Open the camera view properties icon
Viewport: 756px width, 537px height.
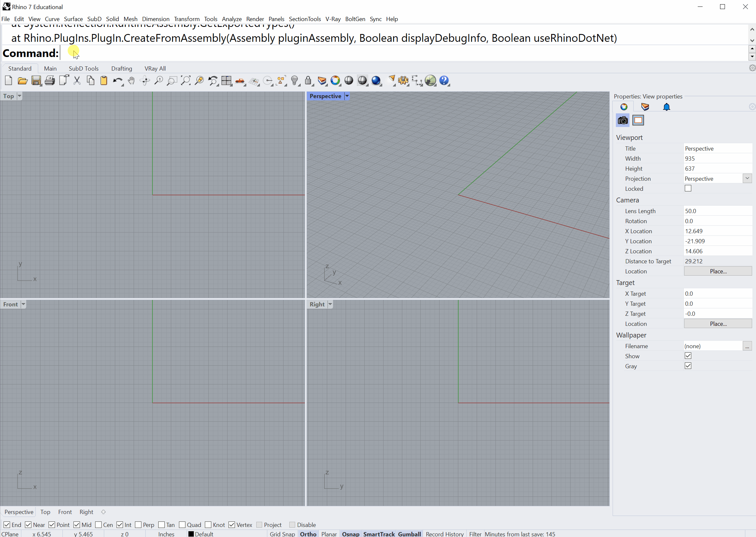coord(623,120)
